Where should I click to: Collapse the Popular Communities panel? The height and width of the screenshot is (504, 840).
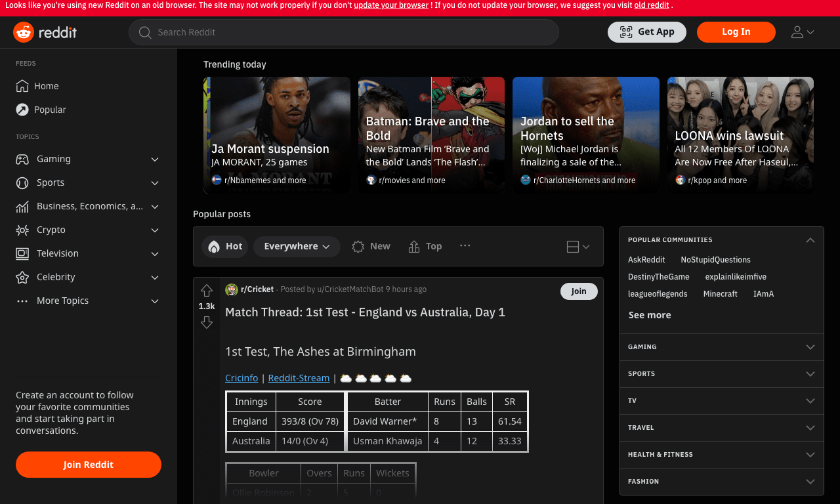click(x=810, y=240)
